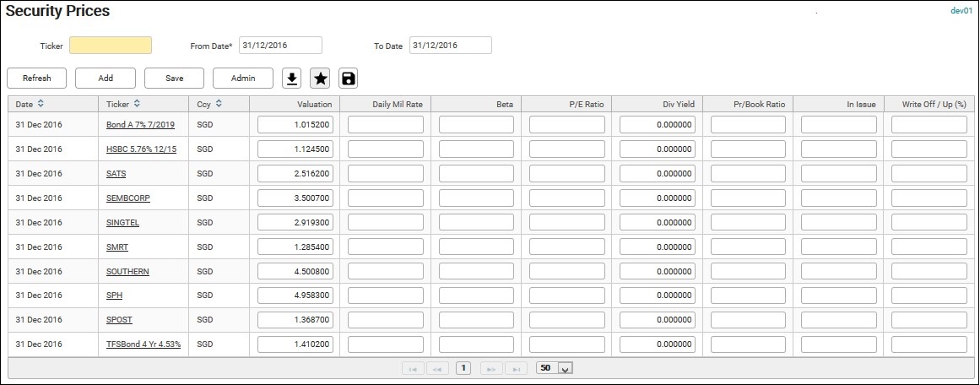The width and height of the screenshot is (980, 385).
Task: Sort by the Ccy column arrows
Action: pos(219,104)
